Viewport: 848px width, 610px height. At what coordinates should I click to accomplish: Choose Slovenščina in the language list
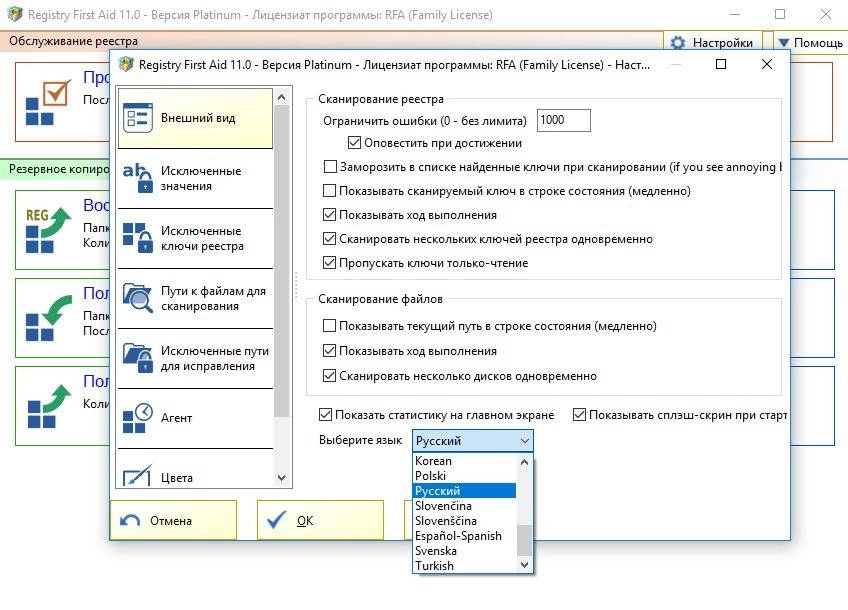click(465, 521)
